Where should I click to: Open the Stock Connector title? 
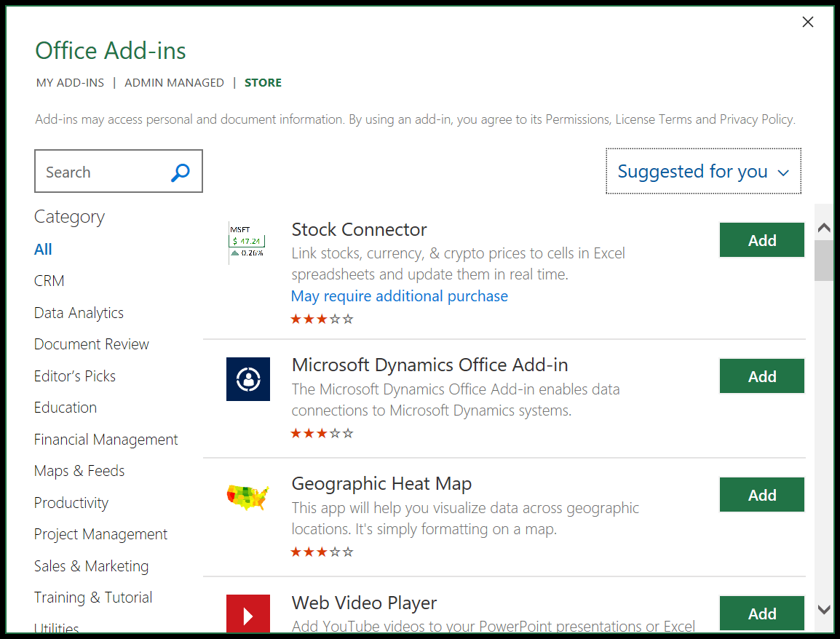coord(359,229)
